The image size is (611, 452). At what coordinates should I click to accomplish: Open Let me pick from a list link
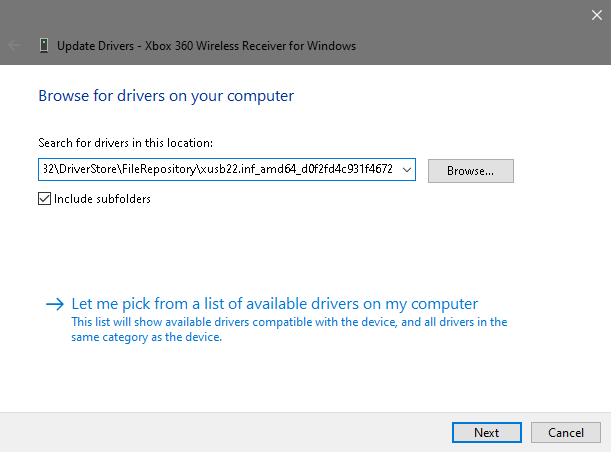point(275,304)
